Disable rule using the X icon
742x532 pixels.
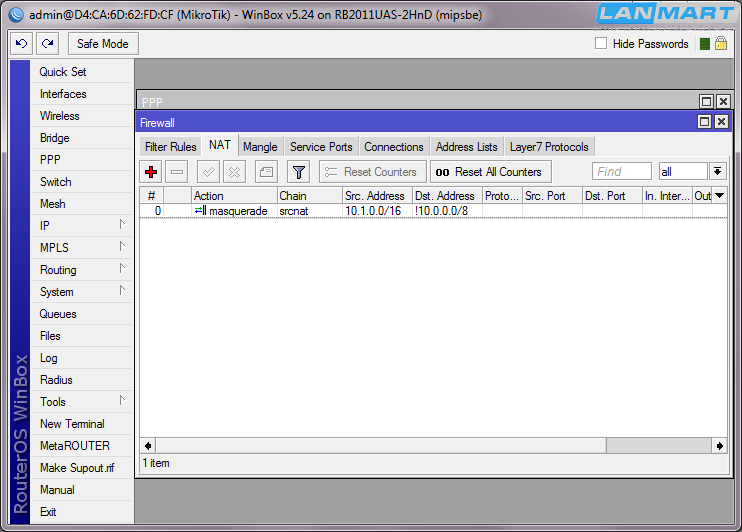[234, 172]
